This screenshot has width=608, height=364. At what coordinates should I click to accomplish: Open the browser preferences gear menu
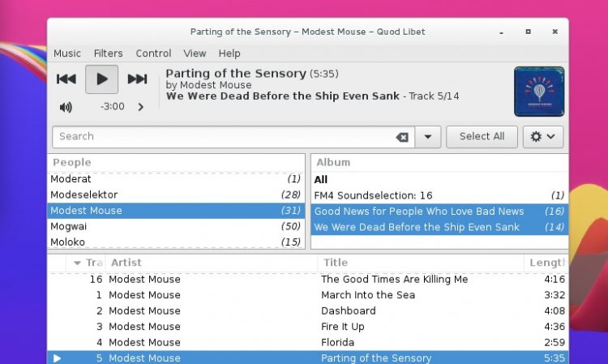point(543,137)
